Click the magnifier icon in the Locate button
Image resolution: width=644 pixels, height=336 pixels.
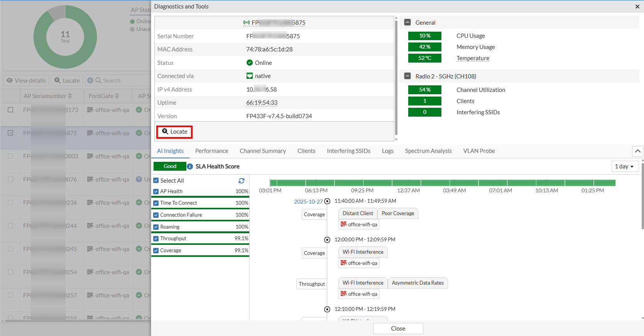click(x=165, y=131)
